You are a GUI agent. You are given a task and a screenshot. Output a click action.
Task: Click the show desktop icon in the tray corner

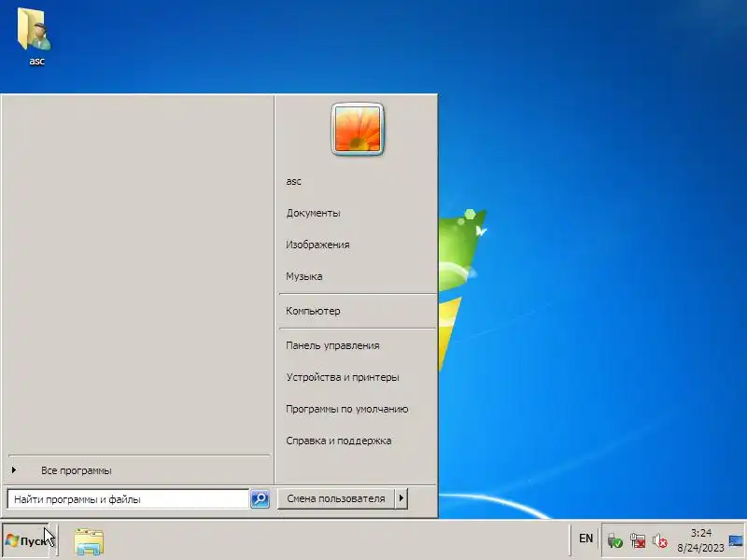coord(736,541)
